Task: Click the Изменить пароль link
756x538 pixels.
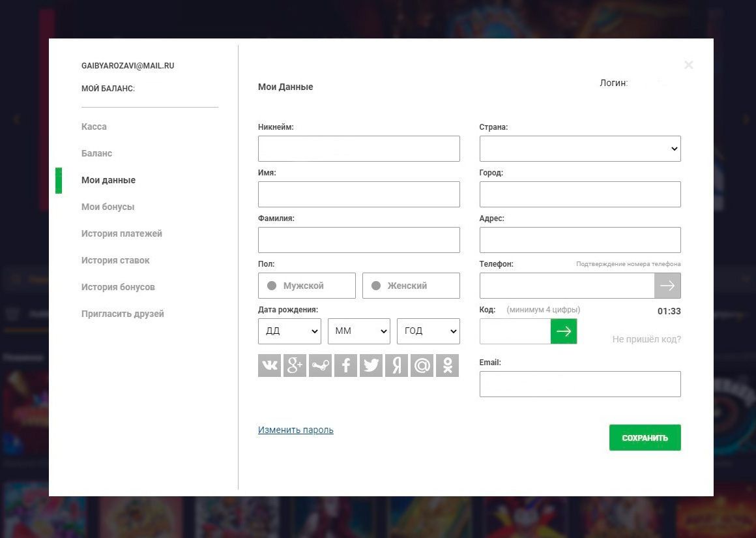Action: pyautogui.click(x=295, y=430)
